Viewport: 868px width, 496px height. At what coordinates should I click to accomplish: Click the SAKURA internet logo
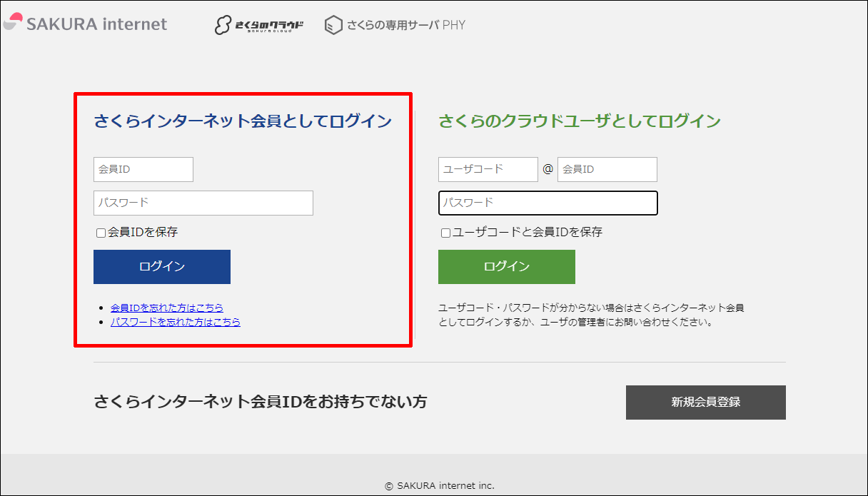85,24
